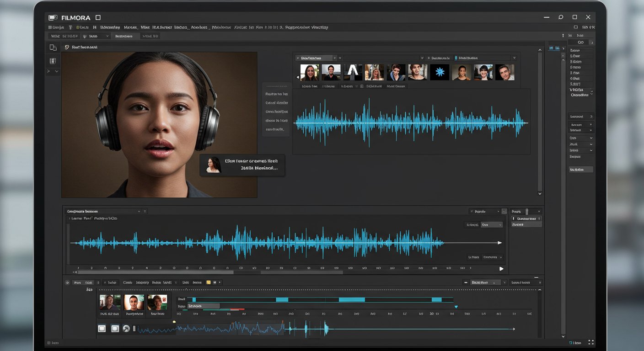
Task: Click the teal playhead marker on the timeline
Action: click(456, 307)
